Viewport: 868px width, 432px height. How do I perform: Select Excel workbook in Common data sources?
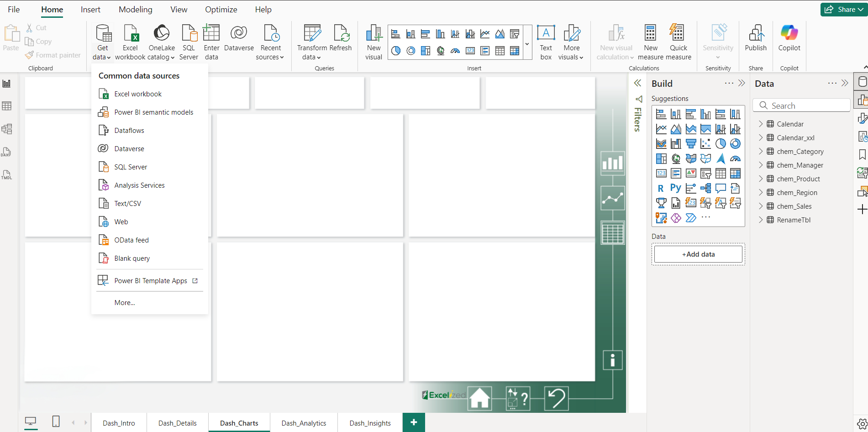click(150, 94)
